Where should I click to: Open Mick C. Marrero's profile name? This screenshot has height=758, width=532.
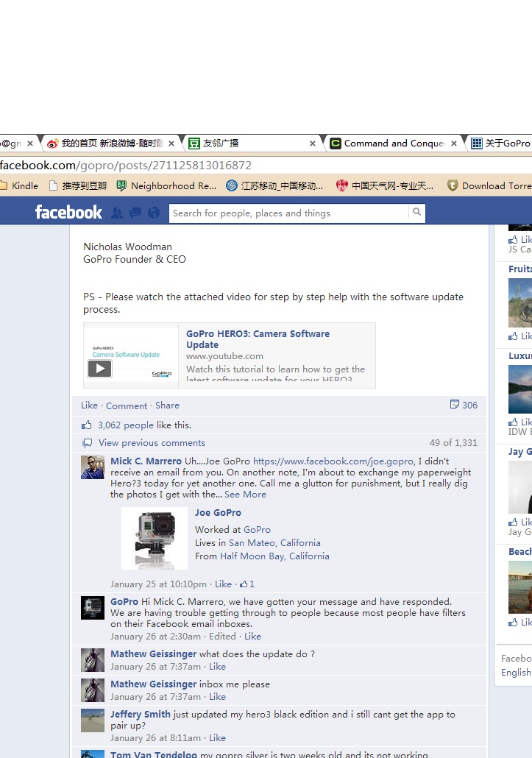click(x=146, y=461)
